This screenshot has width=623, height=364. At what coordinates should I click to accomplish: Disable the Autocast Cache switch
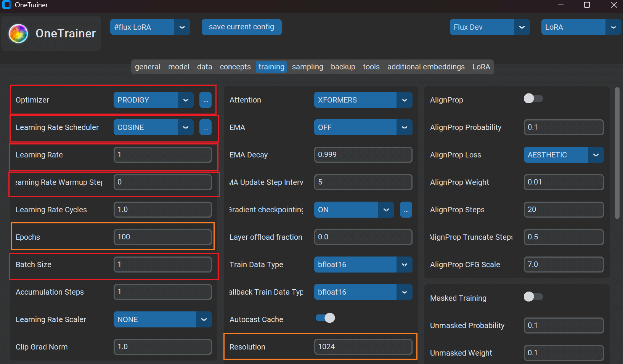point(325,318)
